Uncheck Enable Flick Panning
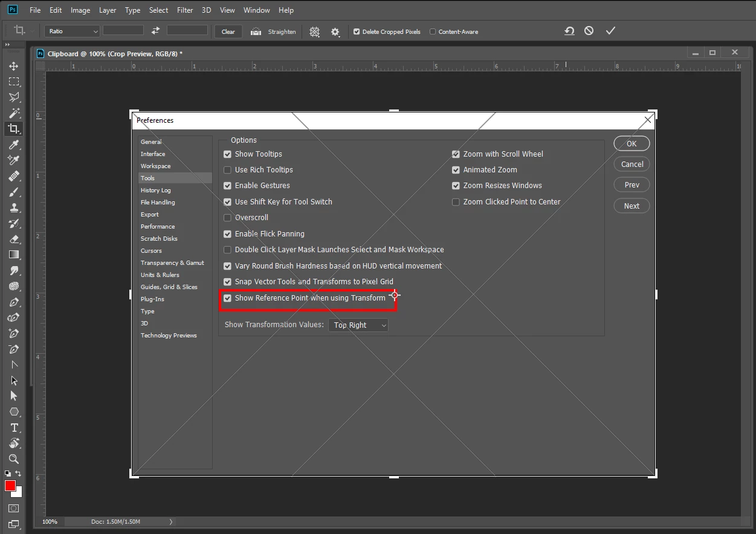Image resolution: width=756 pixels, height=534 pixels. (x=227, y=234)
